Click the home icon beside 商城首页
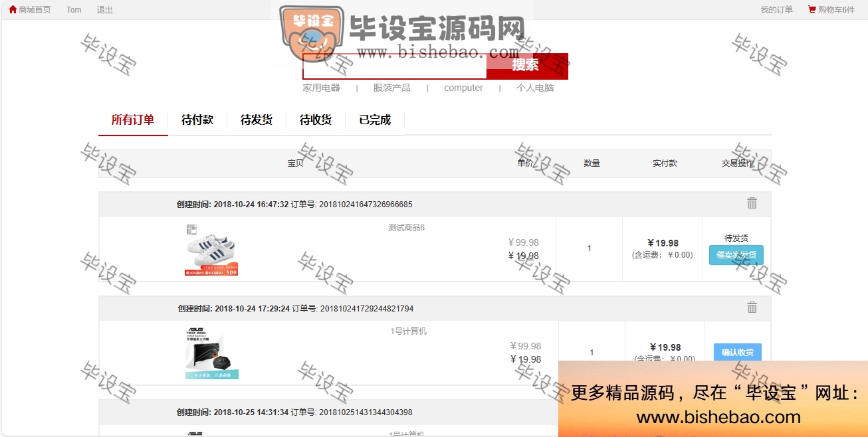Image resolution: width=868 pixels, height=437 pixels. 13,9
